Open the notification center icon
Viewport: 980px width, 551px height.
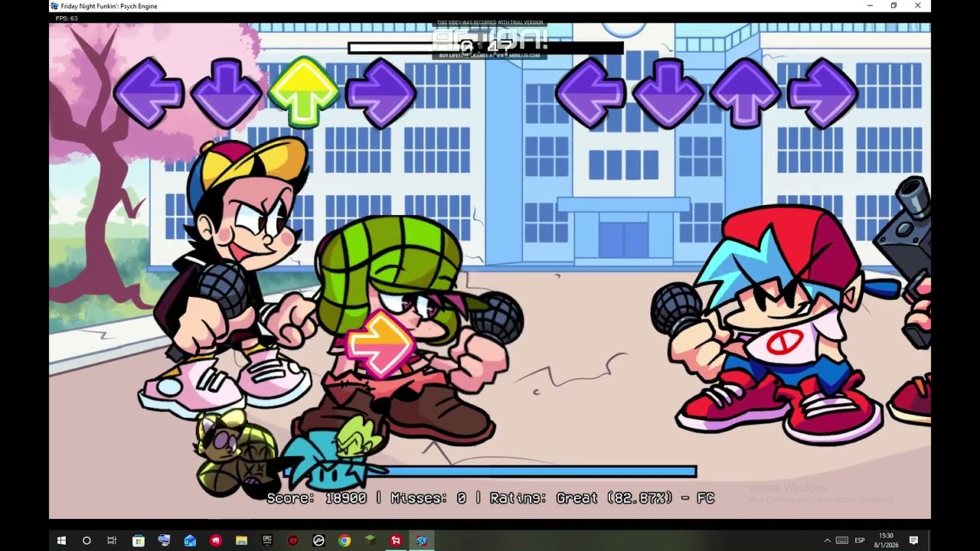[913, 540]
